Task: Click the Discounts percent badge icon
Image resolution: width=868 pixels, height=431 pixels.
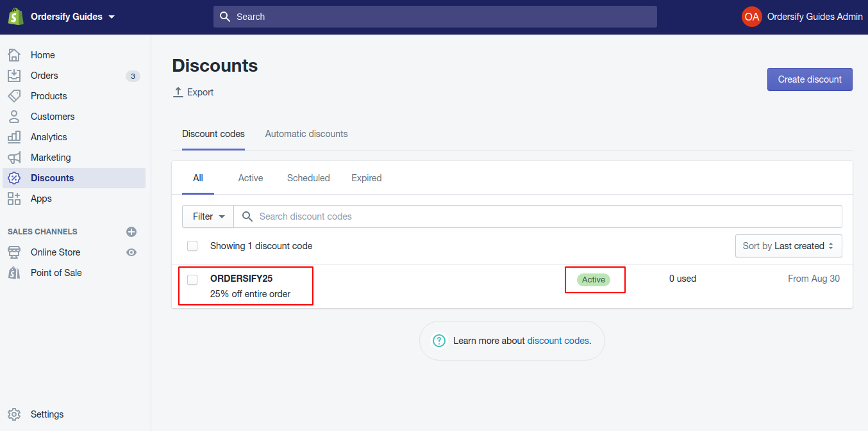Action: pos(14,178)
